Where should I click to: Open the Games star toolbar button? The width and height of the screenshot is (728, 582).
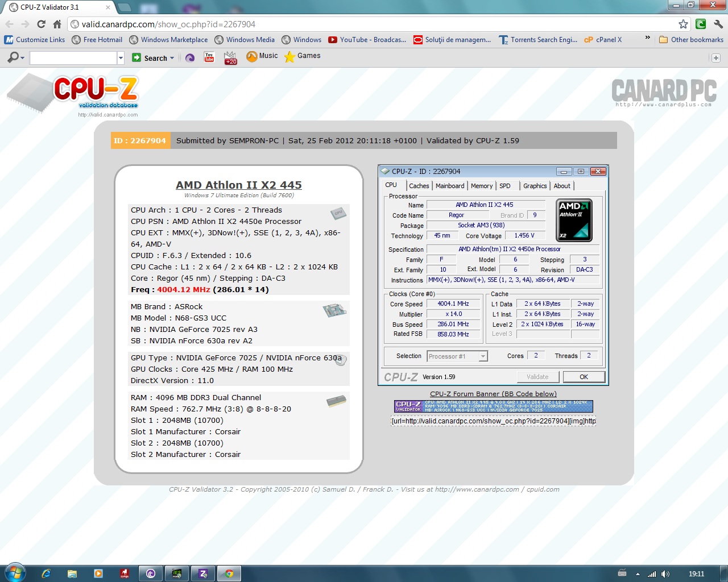(x=303, y=56)
